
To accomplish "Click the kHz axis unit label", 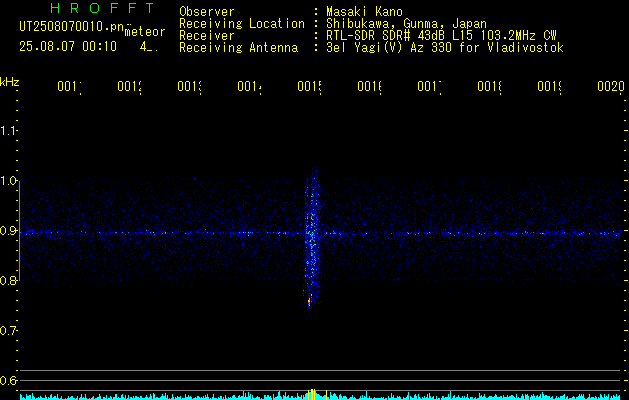I will coord(10,82).
